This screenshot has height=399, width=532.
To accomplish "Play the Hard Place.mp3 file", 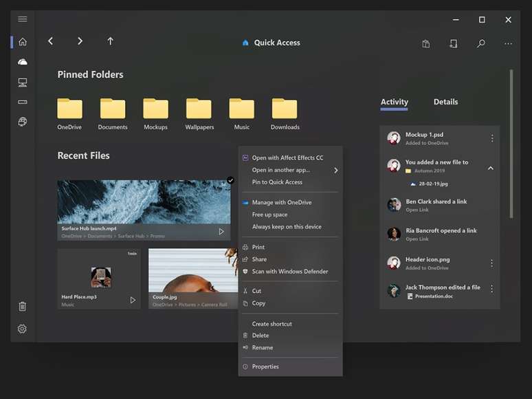I will 133,300.
